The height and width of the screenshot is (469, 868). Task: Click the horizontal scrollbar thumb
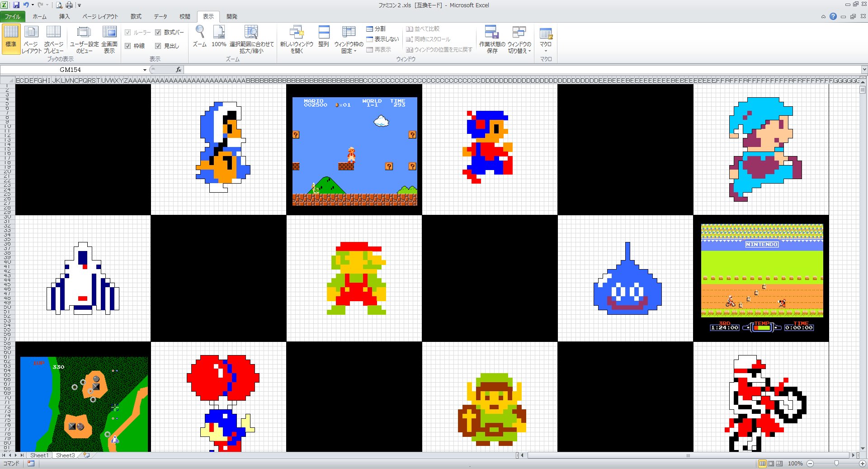(x=688, y=455)
